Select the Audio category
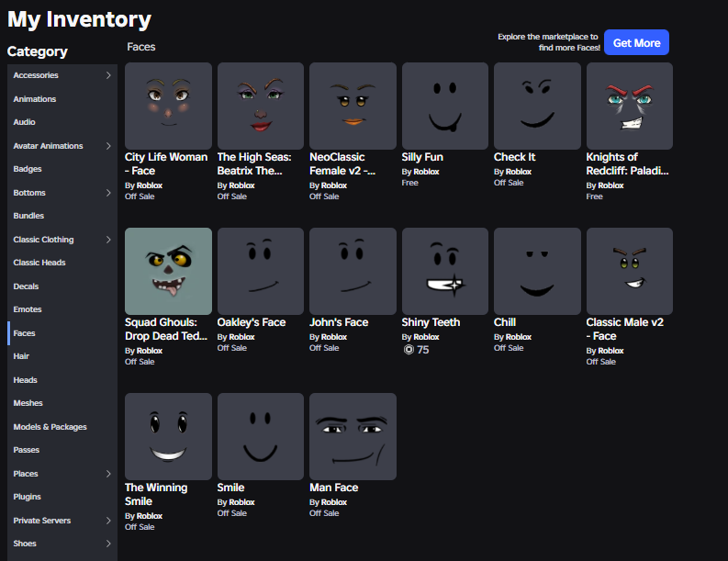This screenshot has width=728, height=561. [62, 122]
